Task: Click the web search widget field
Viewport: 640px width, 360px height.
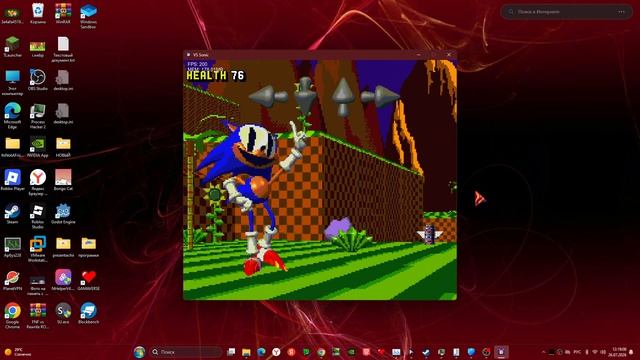Action: 567,12
